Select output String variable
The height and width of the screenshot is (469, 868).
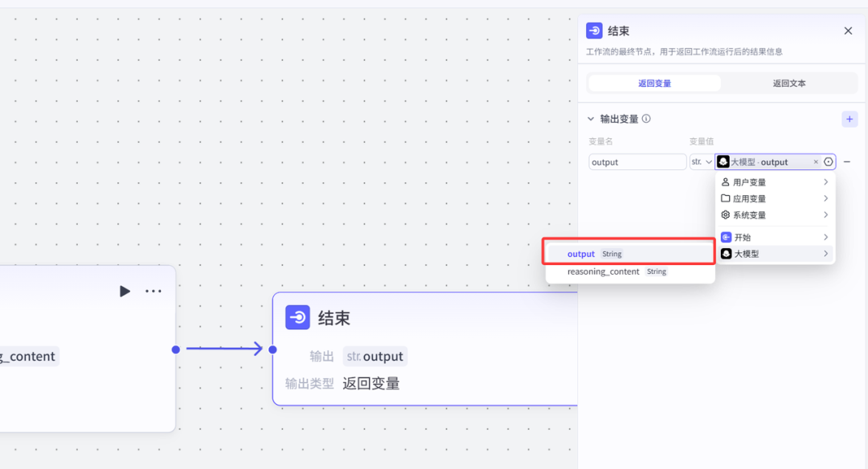[629, 254]
